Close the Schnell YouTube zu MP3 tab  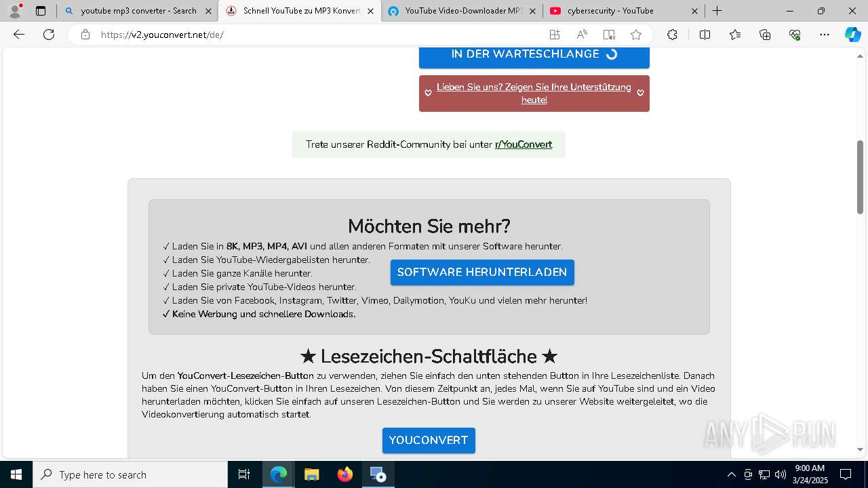(x=370, y=11)
